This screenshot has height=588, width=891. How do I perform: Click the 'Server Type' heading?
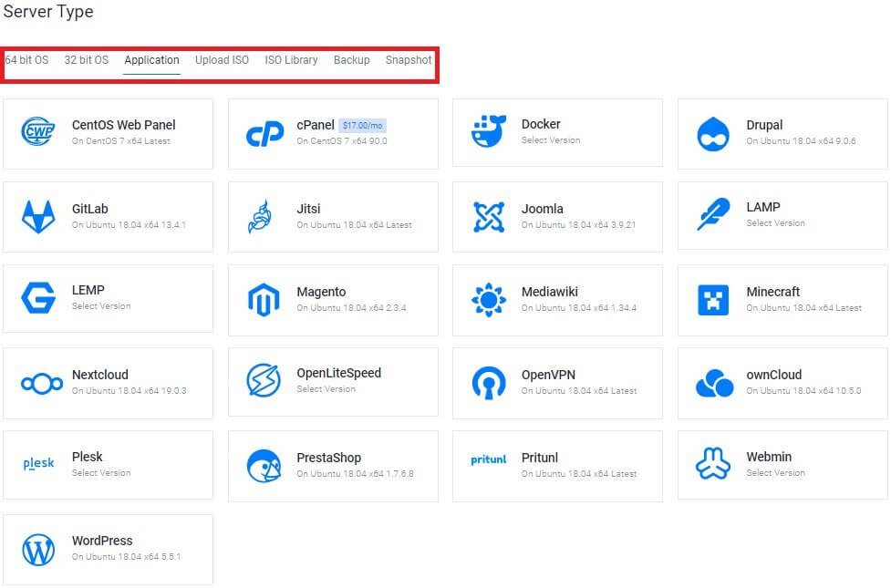point(48,12)
